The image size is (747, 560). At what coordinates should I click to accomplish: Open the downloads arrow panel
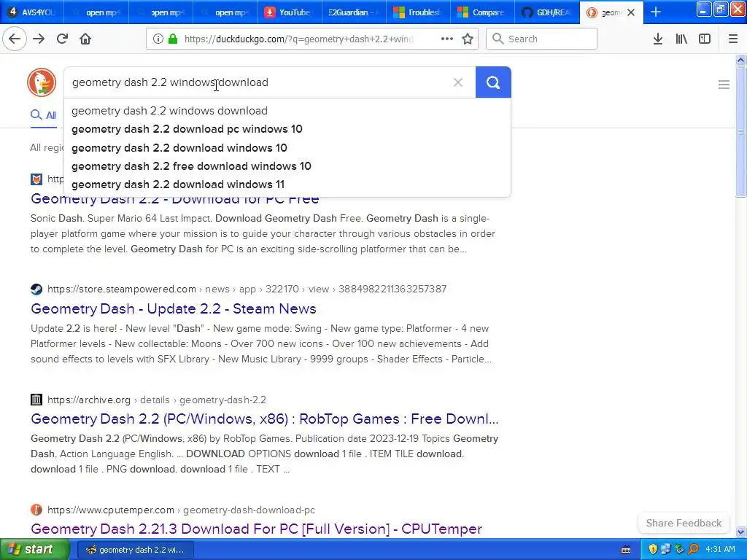pyautogui.click(x=658, y=39)
